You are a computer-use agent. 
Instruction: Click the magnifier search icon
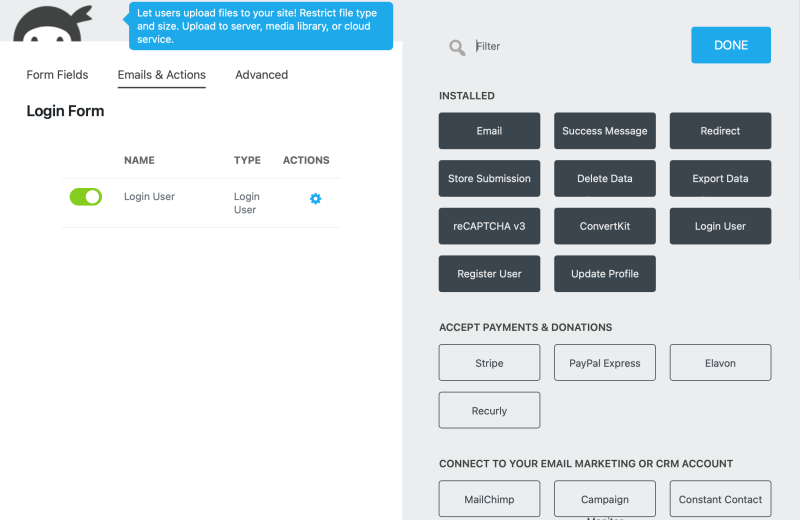point(457,47)
